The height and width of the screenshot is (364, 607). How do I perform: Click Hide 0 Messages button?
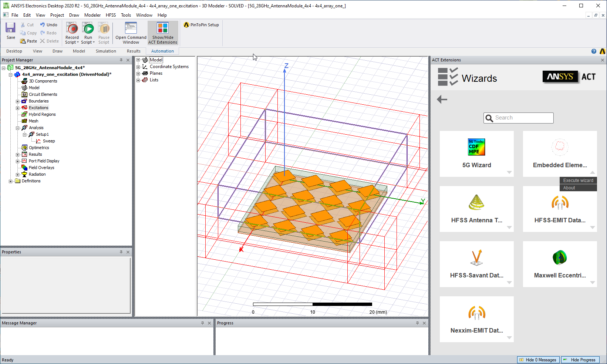pyautogui.click(x=538, y=360)
